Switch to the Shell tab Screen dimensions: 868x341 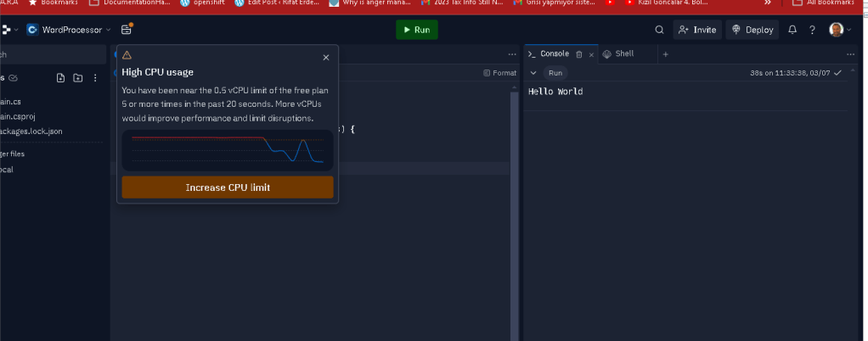[618, 54]
